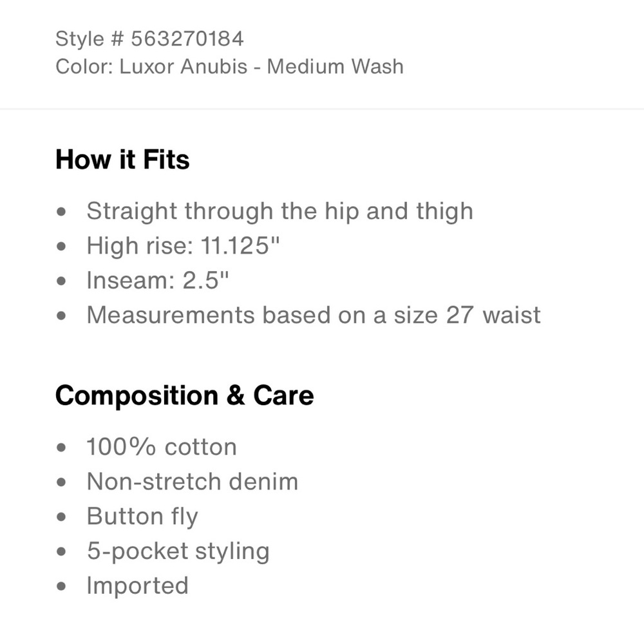Click the bullet beside Imported
This screenshot has width=644, height=644.
(61, 586)
